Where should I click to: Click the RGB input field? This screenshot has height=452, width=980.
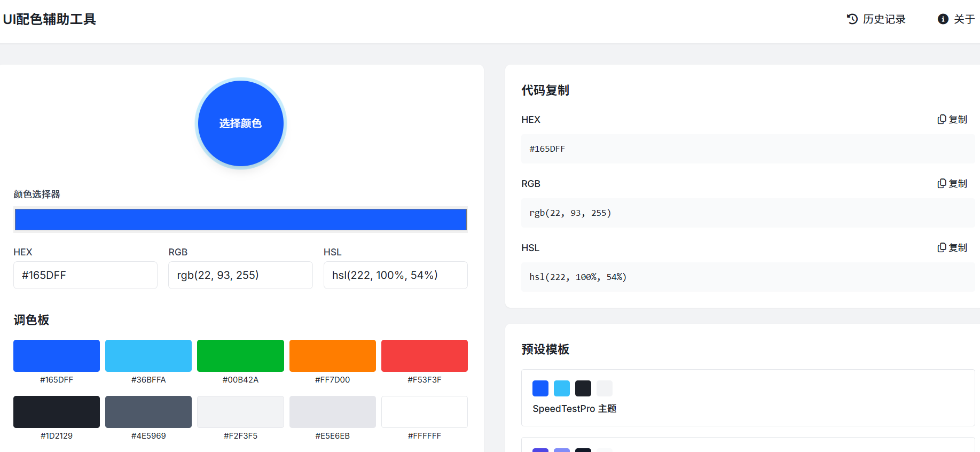(x=240, y=275)
